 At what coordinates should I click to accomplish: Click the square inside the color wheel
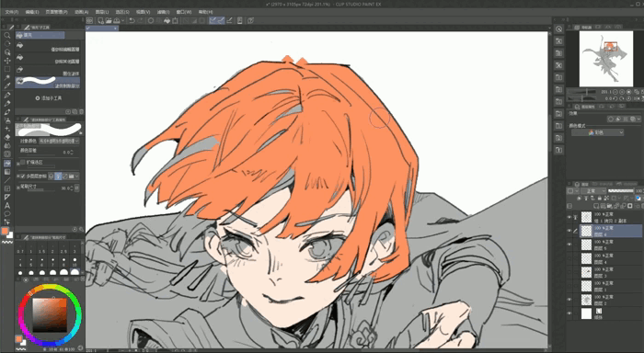coord(50,314)
